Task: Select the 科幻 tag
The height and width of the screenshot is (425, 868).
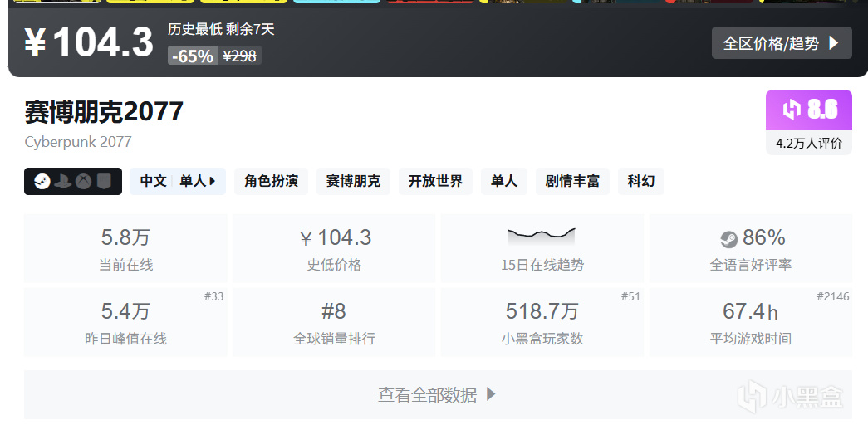Action: [641, 181]
